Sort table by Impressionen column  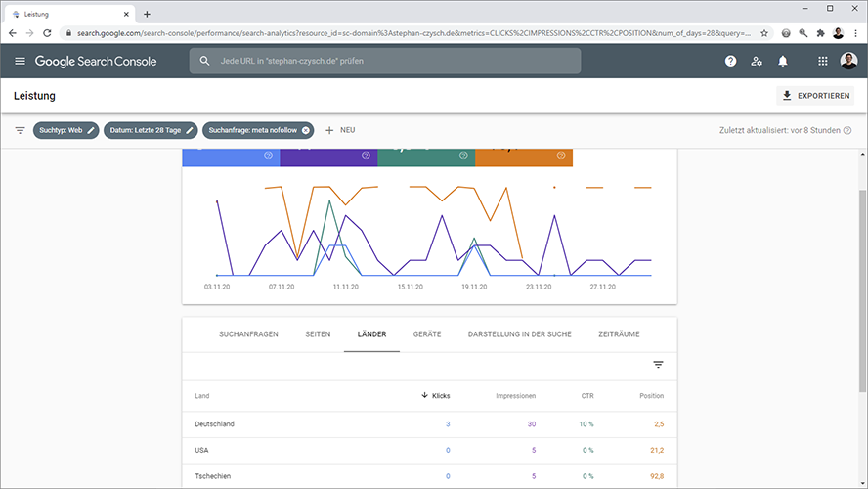tap(515, 396)
